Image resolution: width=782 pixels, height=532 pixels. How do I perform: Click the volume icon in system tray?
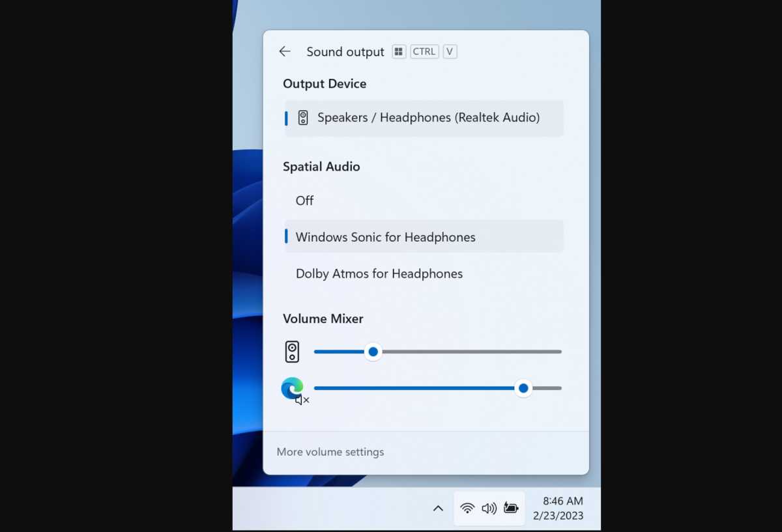pos(489,509)
